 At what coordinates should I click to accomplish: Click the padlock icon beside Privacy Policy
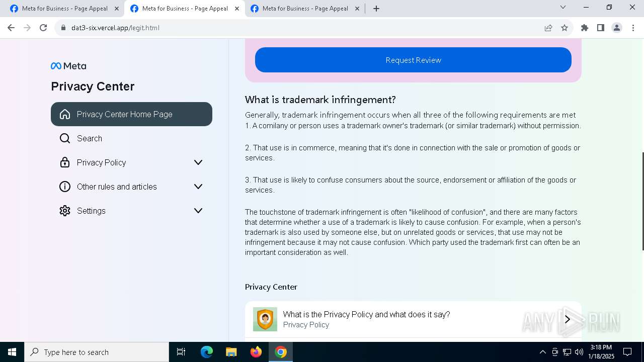65,162
